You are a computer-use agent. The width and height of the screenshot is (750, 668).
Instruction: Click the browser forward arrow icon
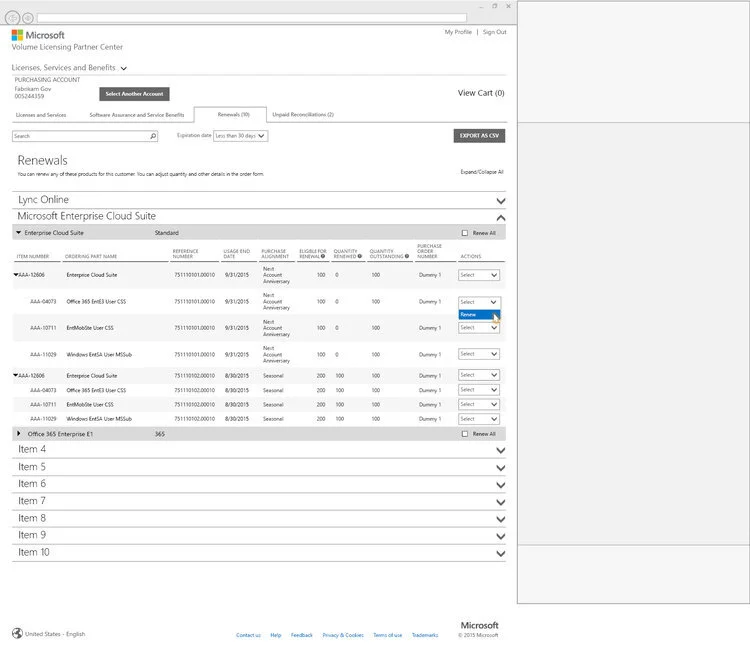pyautogui.click(x=28, y=18)
